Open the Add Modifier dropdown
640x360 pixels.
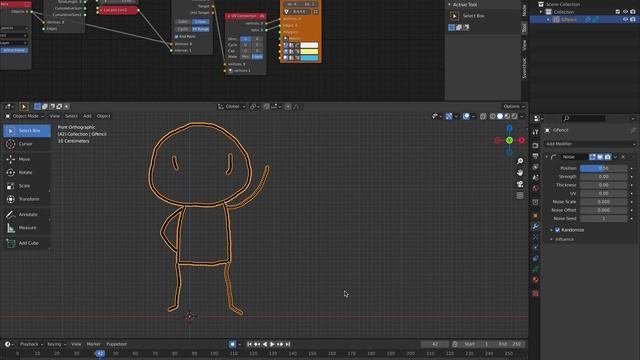click(x=590, y=144)
